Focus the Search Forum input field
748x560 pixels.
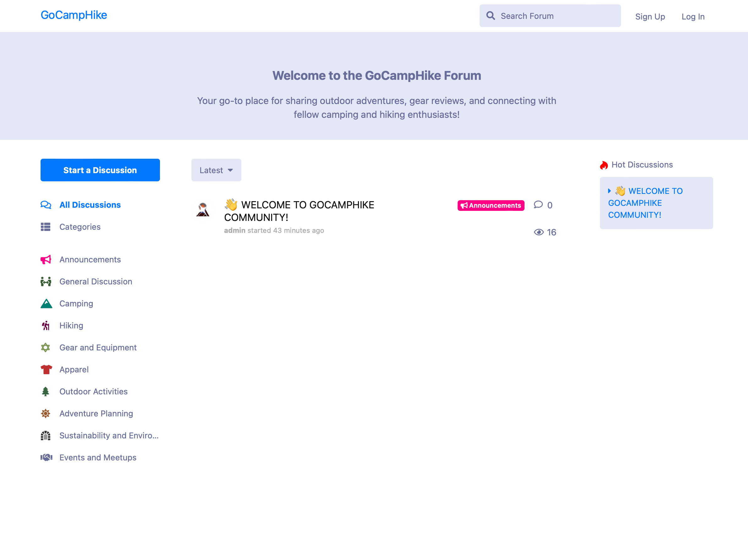[550, 16]
